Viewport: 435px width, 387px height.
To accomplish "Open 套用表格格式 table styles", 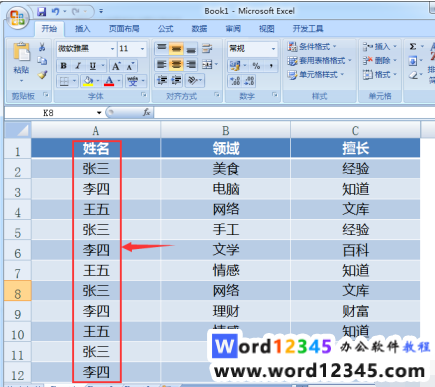I will coord(320,61).
